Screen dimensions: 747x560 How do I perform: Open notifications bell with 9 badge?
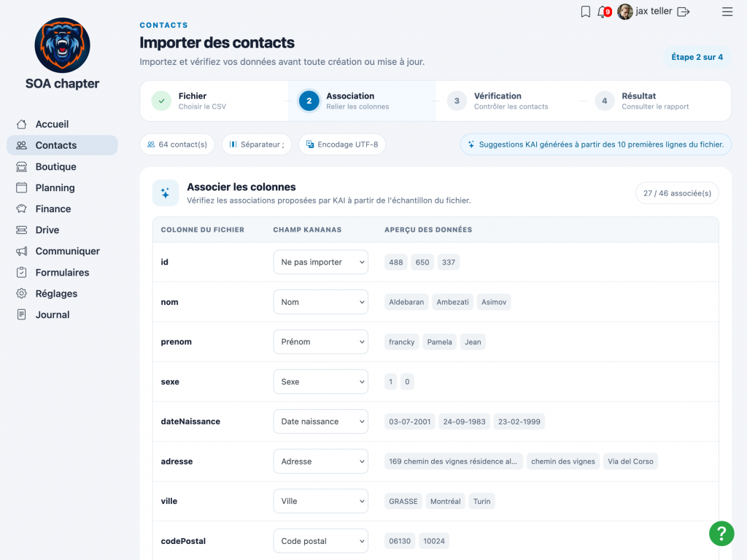tap(603, 12)
